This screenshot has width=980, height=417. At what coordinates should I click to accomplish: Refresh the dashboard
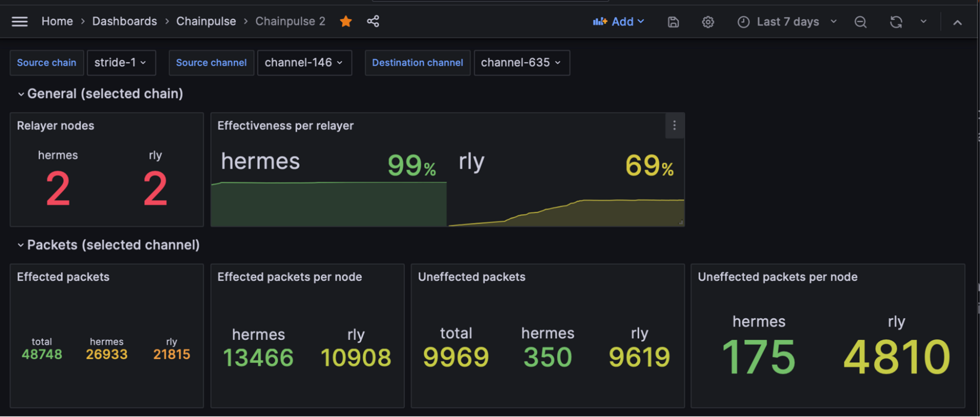(896, 22)
